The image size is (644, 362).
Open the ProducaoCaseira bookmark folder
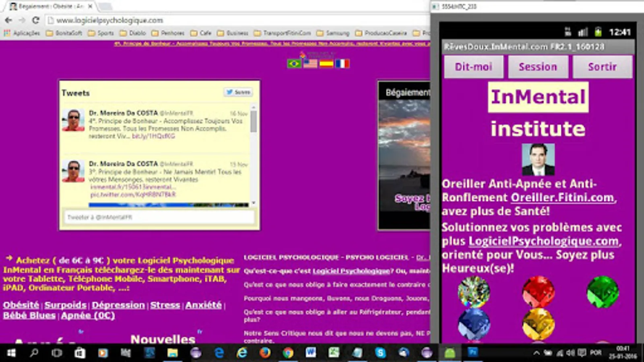click(x=381, y=33)
